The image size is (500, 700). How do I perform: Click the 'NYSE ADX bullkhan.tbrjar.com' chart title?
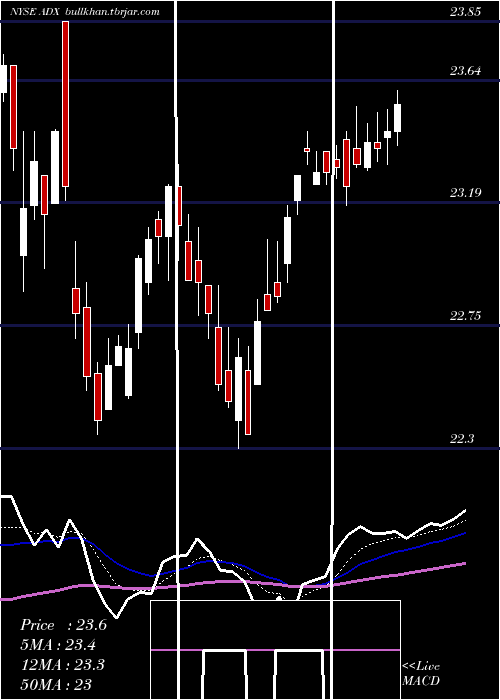[x=84, y=12]
